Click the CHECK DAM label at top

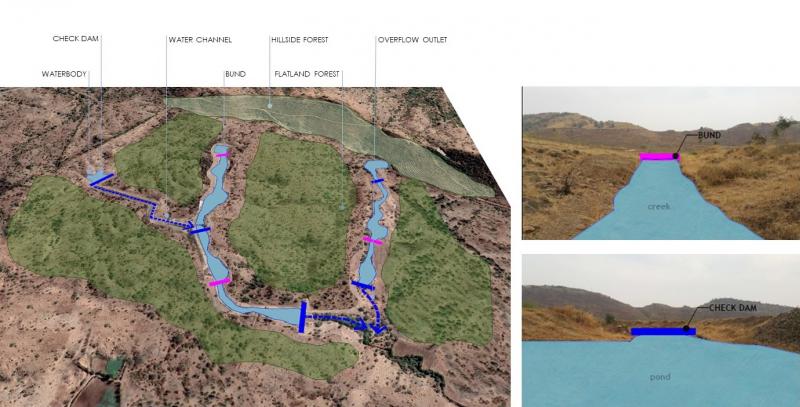[x=76, y=39]
